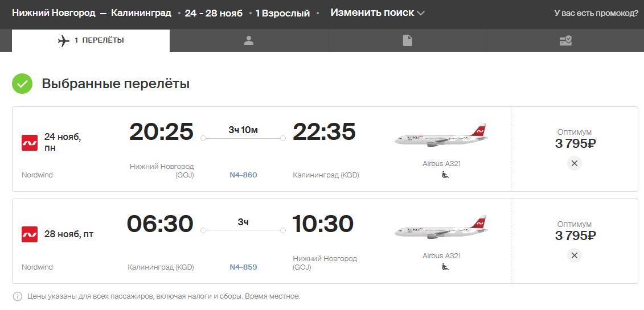Click У вас есть промокод? link
The image size is (644, 310).
click(x=596, y=13)
